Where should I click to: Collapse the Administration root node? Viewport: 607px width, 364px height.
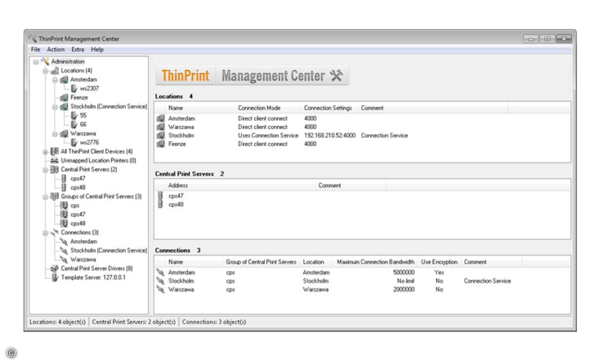click(x=36, y=62)
